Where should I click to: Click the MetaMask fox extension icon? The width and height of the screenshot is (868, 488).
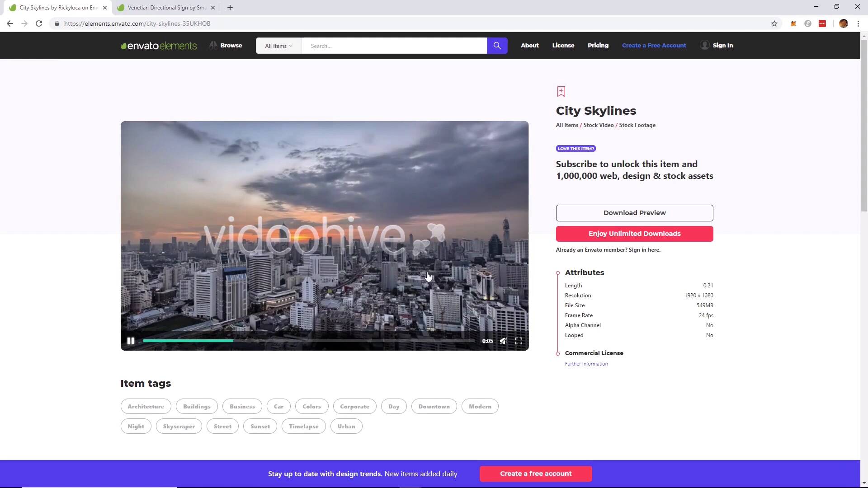[x=793, y=23]
